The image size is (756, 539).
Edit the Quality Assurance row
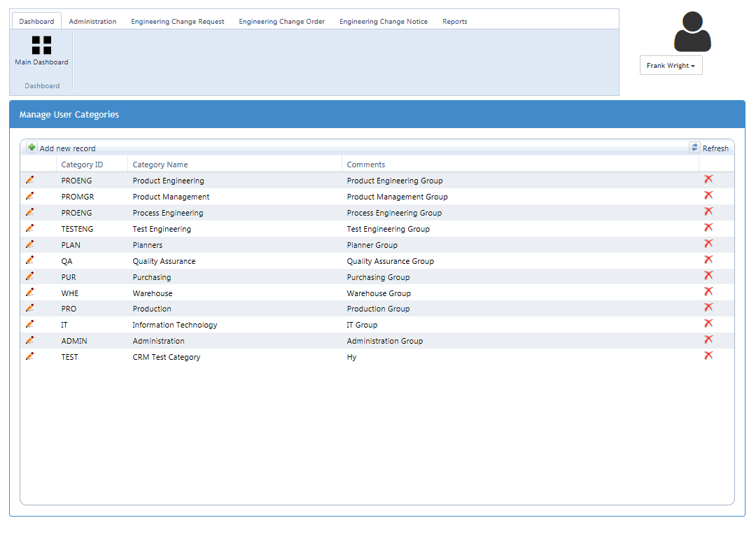click(30, 260)
